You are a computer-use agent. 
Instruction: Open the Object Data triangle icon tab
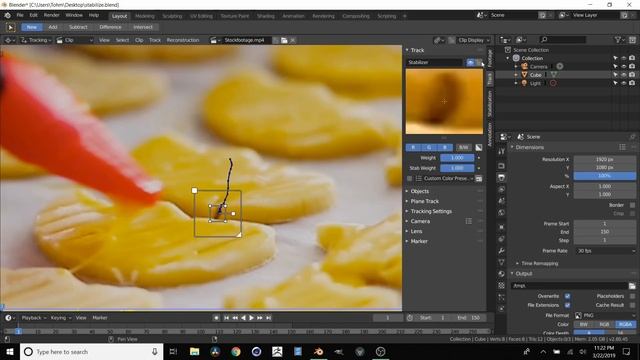[501, 262]
